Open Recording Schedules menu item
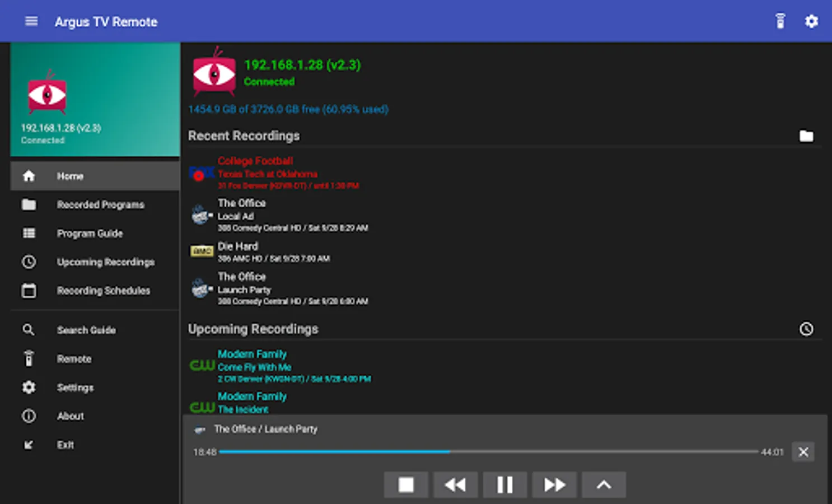Viewport: 832px width, 504px height. 95,290
